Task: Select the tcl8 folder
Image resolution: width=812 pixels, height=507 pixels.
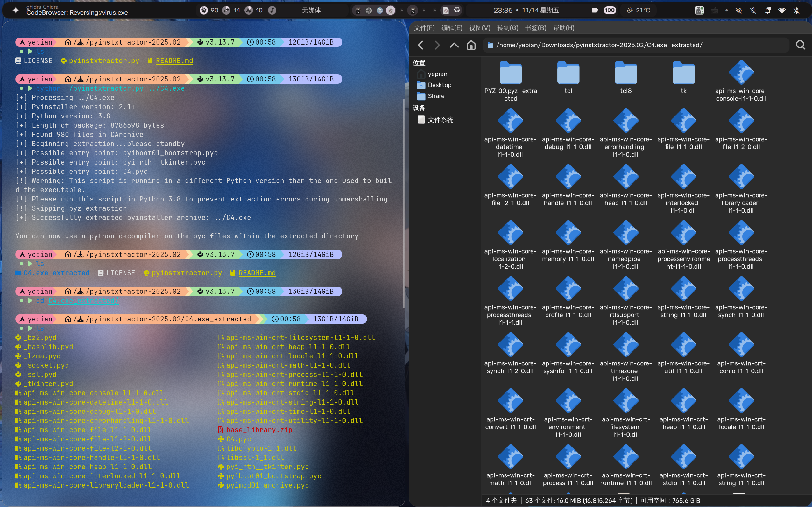Action: [x=625, y=73]
